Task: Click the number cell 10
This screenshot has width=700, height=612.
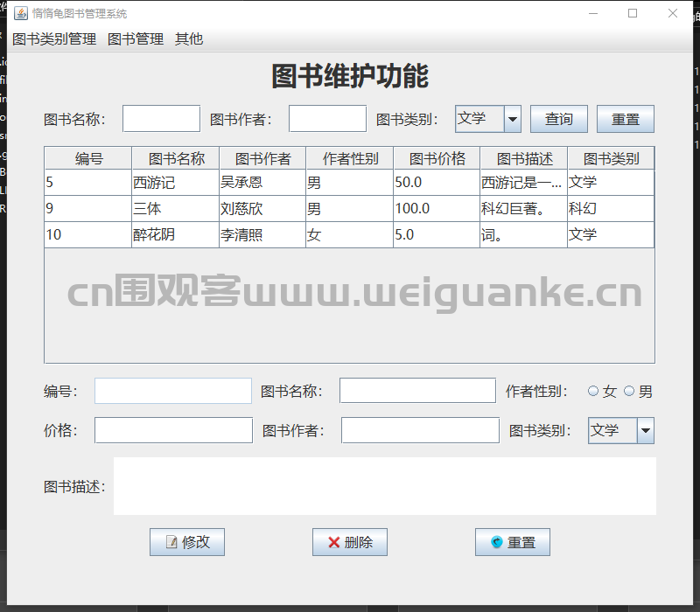Action: [x=88, y=234]
